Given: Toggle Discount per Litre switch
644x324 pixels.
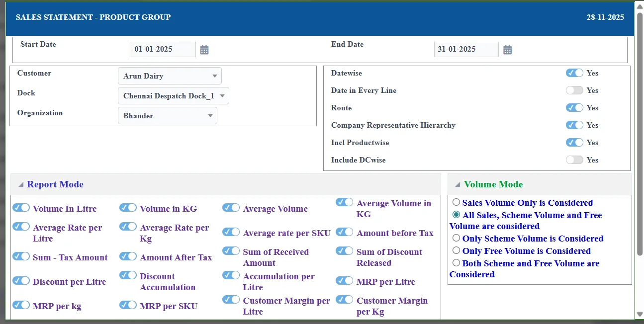Looking at the screenshot, I should [21, 281].
